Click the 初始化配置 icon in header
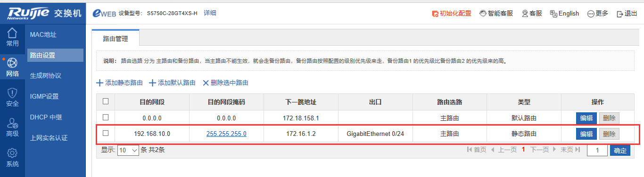This screenshot has width=644, height=177. (435, 14)
